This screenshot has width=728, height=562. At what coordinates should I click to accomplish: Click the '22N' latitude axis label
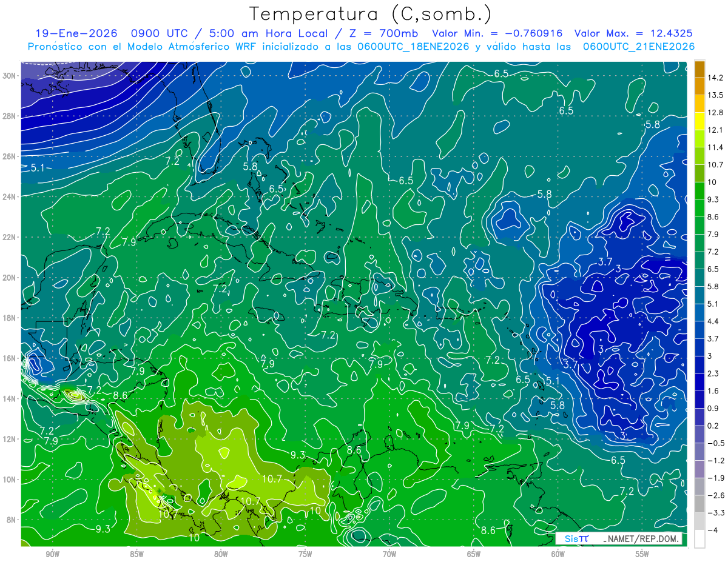(x=9, y=237)
